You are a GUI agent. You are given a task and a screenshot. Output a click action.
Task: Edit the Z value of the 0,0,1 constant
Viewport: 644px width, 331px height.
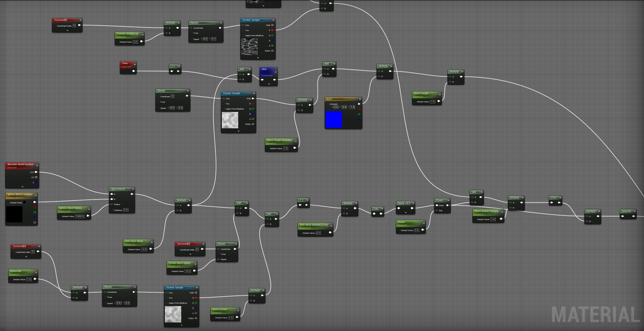coord(353,107)
